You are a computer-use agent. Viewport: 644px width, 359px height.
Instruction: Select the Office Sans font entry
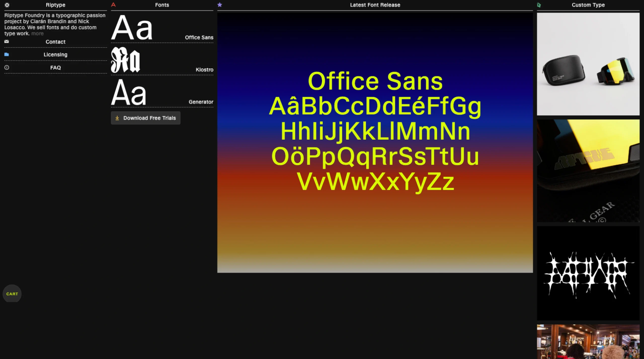162,28
